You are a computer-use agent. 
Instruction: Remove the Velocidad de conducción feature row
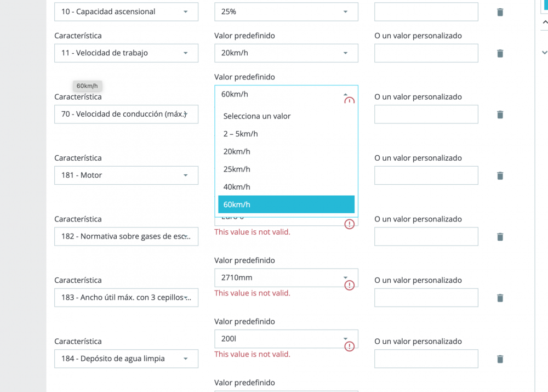[500, 115]
